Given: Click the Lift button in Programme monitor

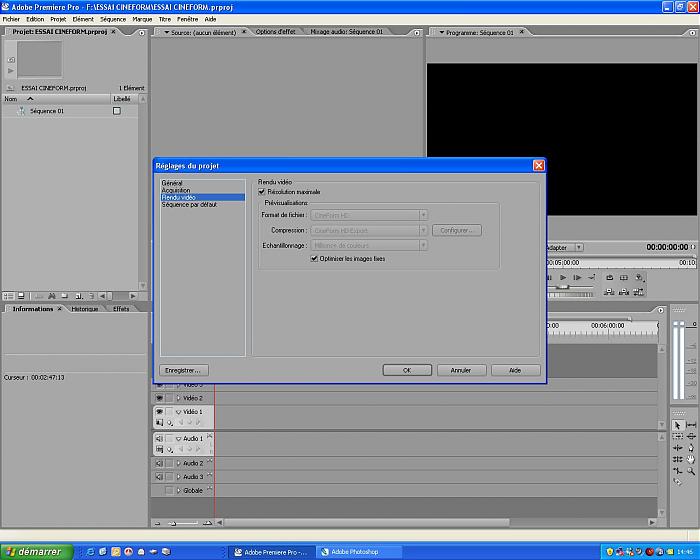Looking at the screenshot, I should [609, 292].
